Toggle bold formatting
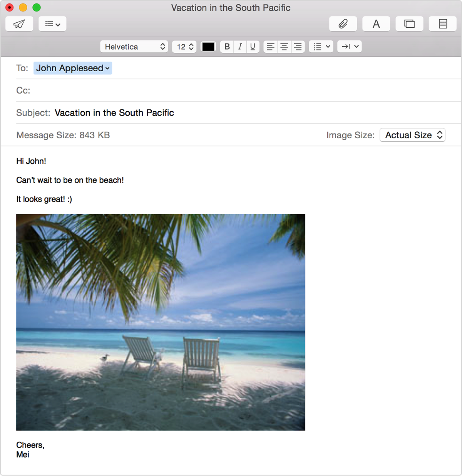Image resolution: width=462 pixels, height=476 pixels. tap(227, 47)
